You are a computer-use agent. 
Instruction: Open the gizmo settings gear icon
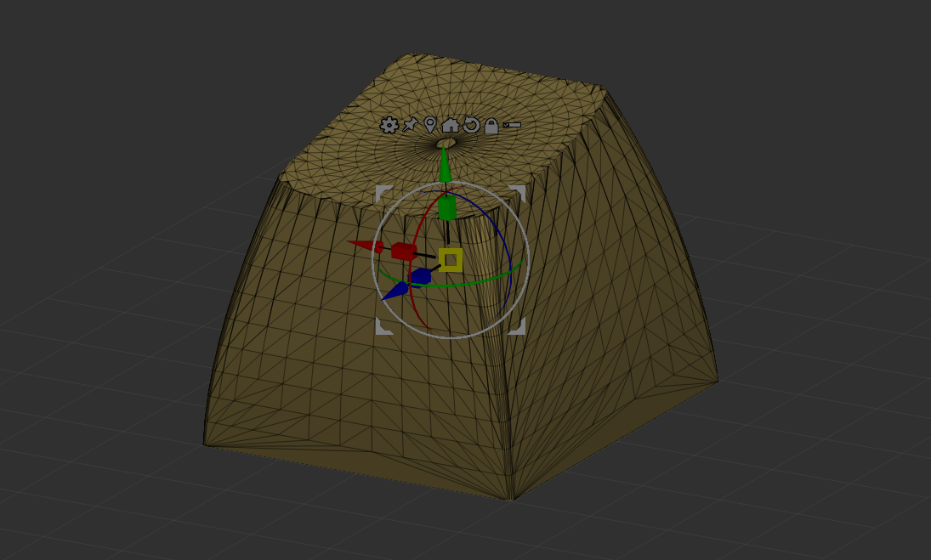(389, 125)
